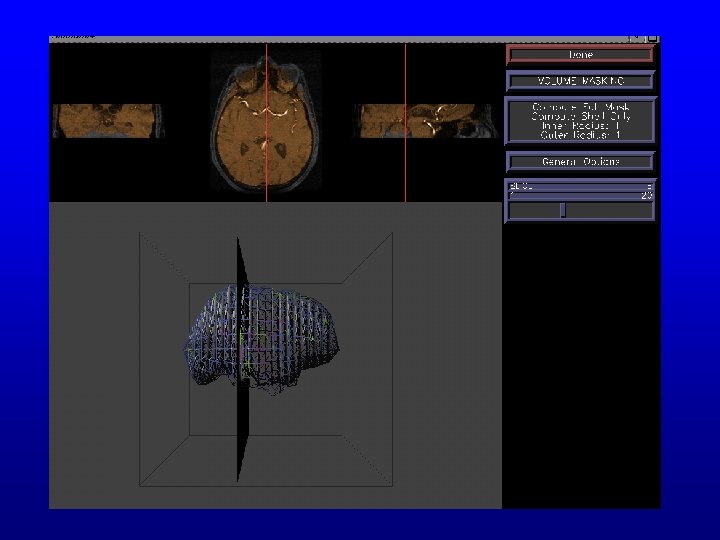Click the slice slider handle

[x=563, y=210]
